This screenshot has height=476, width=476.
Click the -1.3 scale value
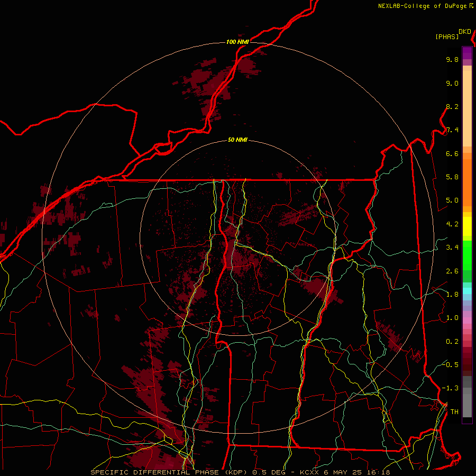pos(450,388)
